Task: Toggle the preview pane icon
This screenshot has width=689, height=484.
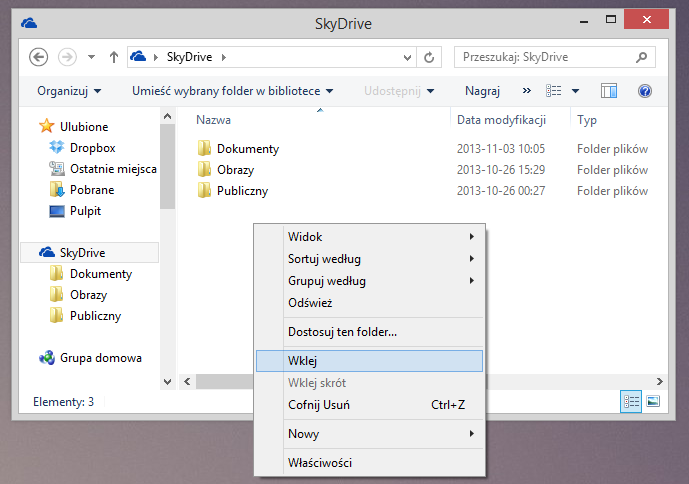Action: [x=609, y=91]
